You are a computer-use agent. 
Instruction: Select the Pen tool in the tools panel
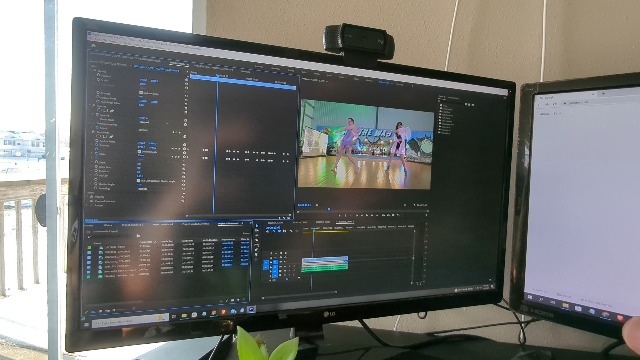tap(257, 250)
